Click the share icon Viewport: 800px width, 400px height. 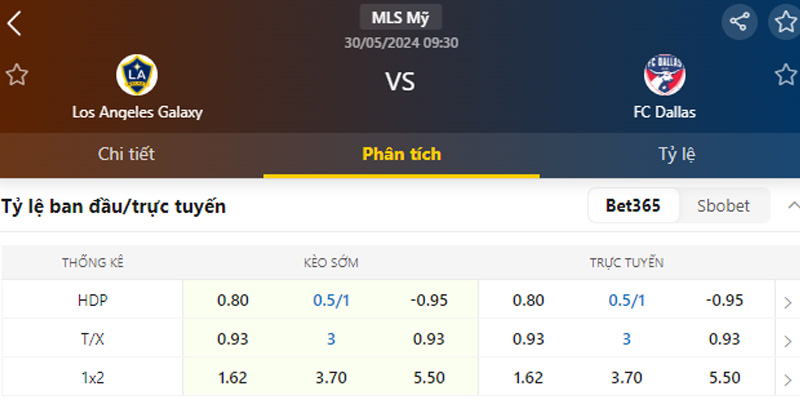pyautogui.click(x=739, y=21)
